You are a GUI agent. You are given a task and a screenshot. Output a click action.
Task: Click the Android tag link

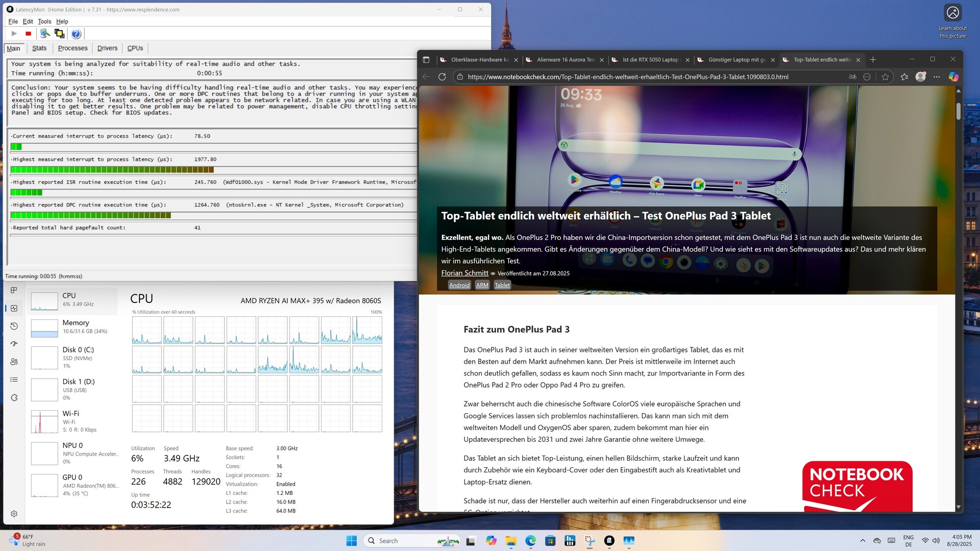point(459,285)
